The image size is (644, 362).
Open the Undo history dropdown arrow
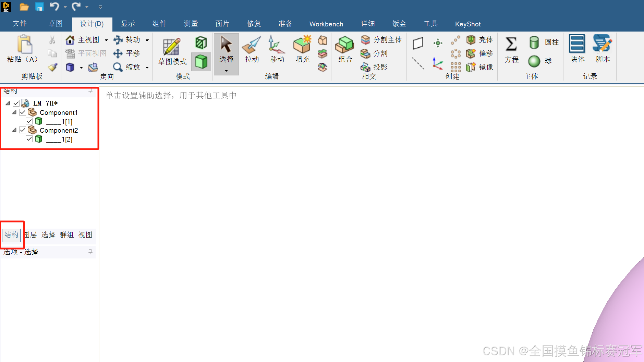65,7
